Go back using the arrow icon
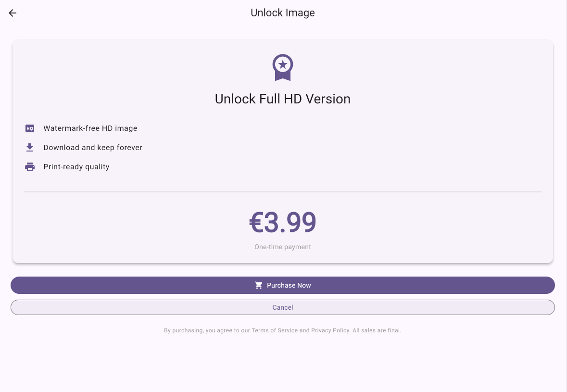 (x=13, y=13)
